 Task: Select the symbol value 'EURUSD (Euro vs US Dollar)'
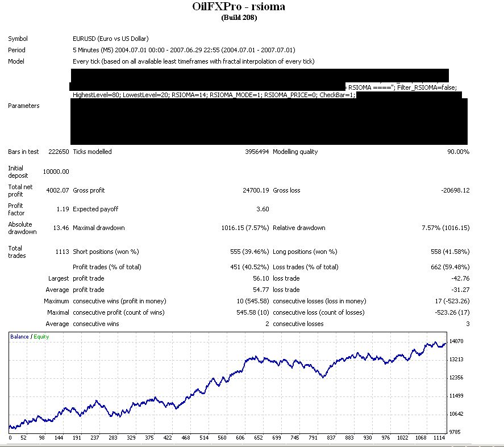111,39
